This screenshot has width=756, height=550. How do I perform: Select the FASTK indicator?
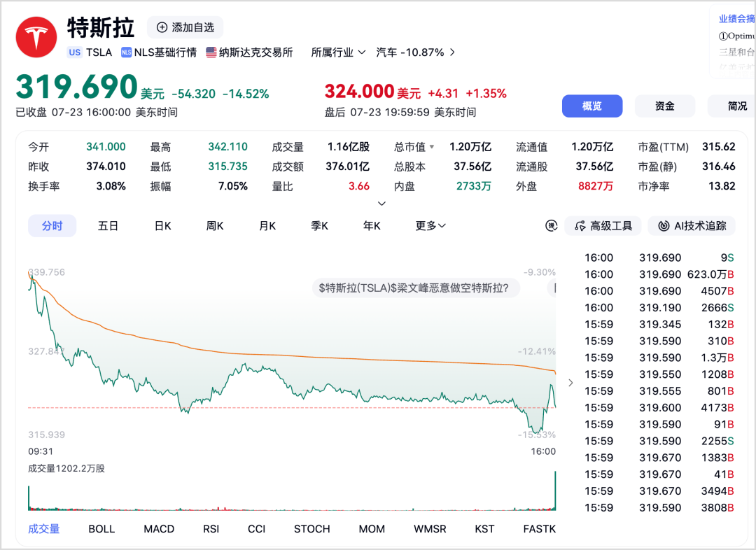(x=540, y=529)
